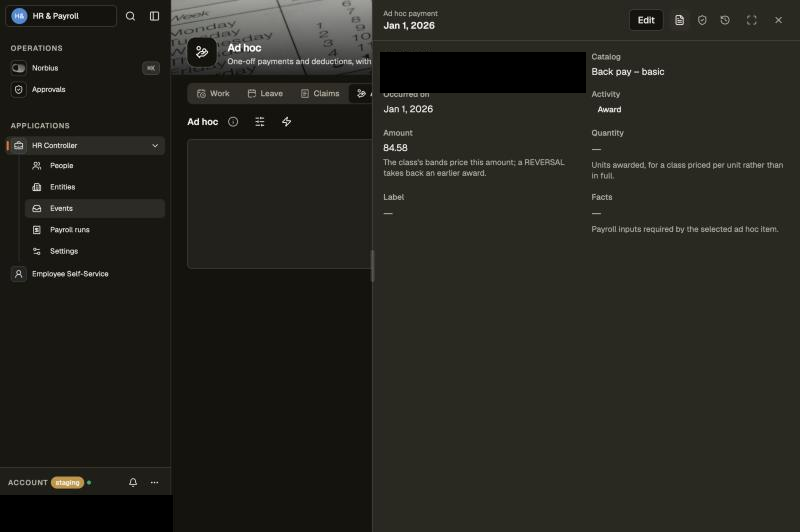Open Ad hoc filter settings icon
This screenshot has width=800, height=532.
click(260, 122)
